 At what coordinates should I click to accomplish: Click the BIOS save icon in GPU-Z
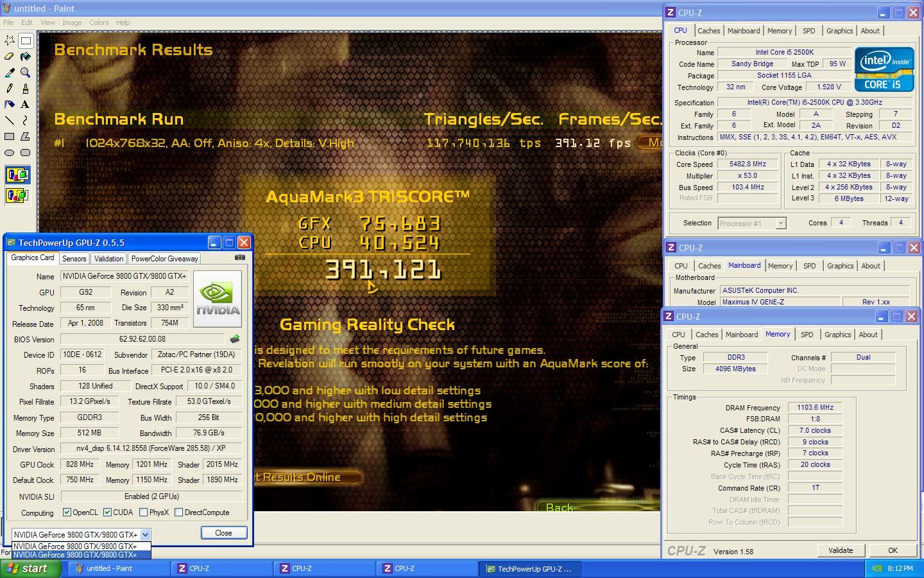coord(235,339)
